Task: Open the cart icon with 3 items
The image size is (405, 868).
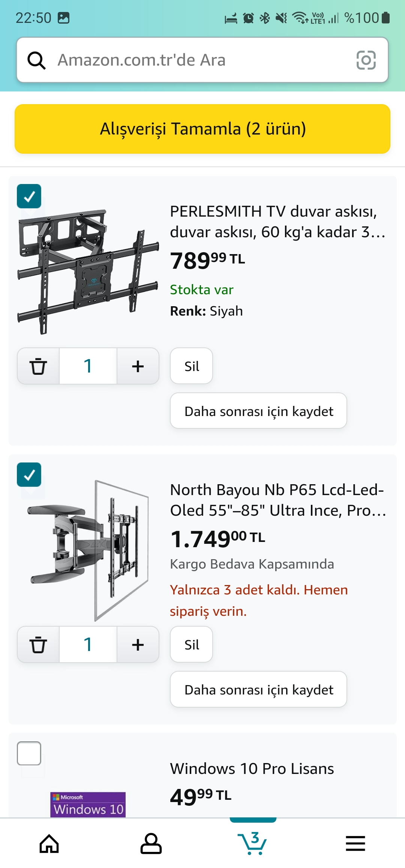Action: tap(253, 843)
